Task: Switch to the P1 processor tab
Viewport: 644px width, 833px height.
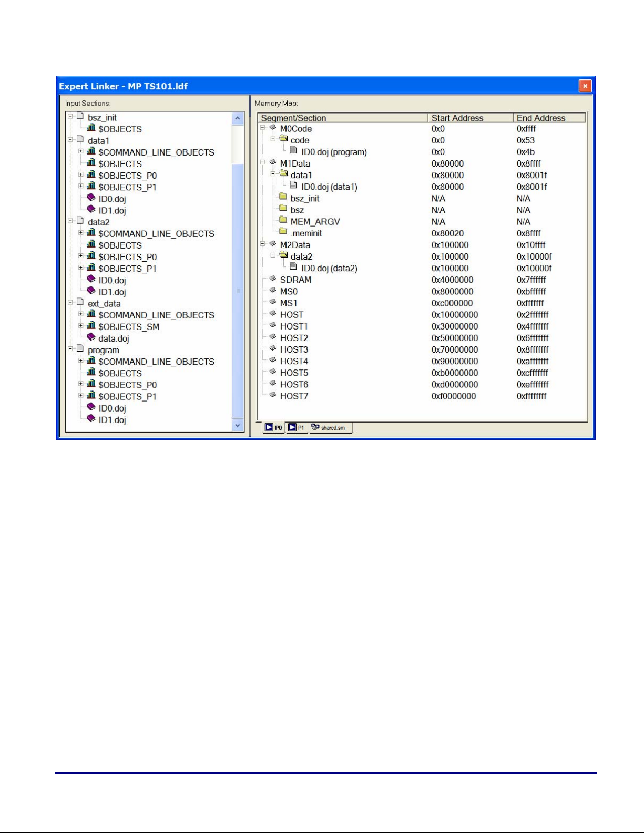Action: tap(297, 428)
